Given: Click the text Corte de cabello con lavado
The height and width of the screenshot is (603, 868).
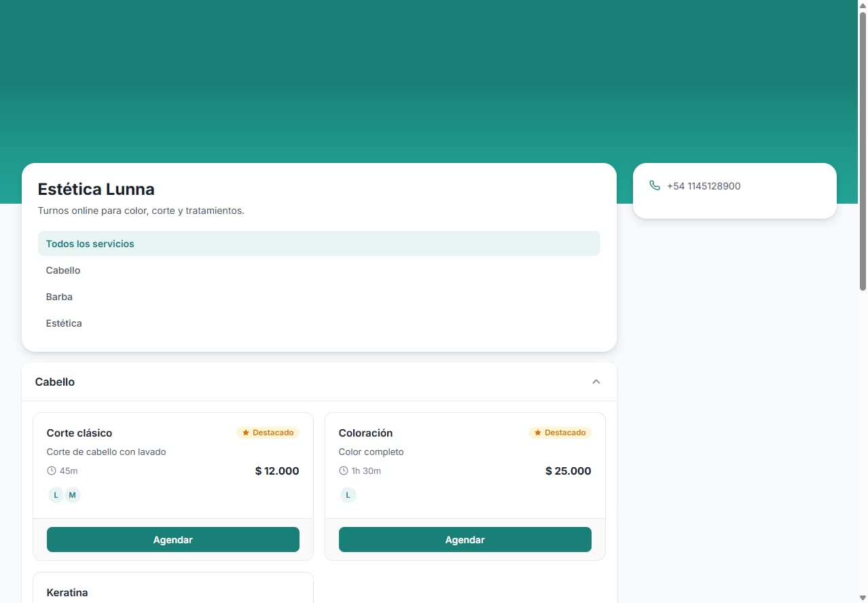Looking at the screenshot, I should (x=107, y=452).
